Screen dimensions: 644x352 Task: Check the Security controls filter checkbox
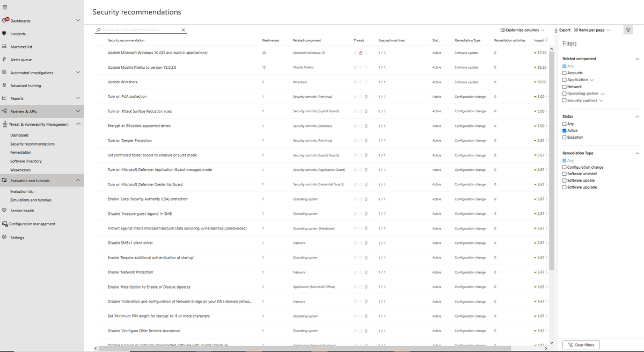(564, 100)
